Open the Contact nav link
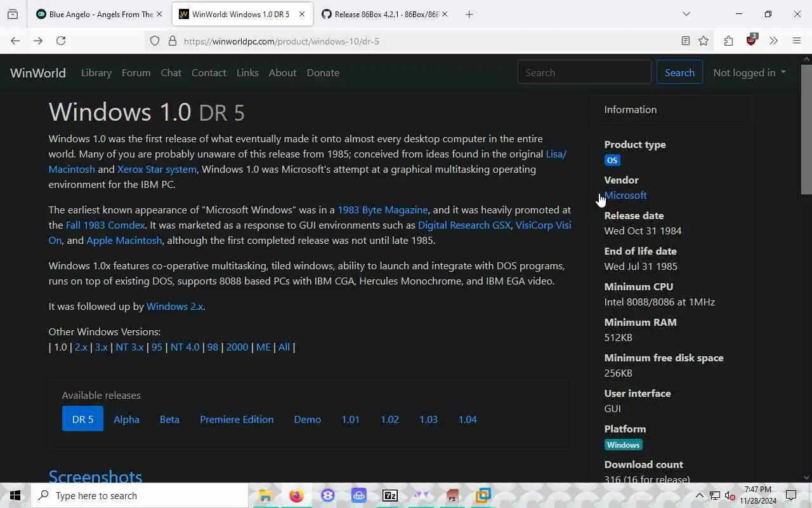Image resolution: width=812 pixels, height=508 pixels. pos(209,72)
